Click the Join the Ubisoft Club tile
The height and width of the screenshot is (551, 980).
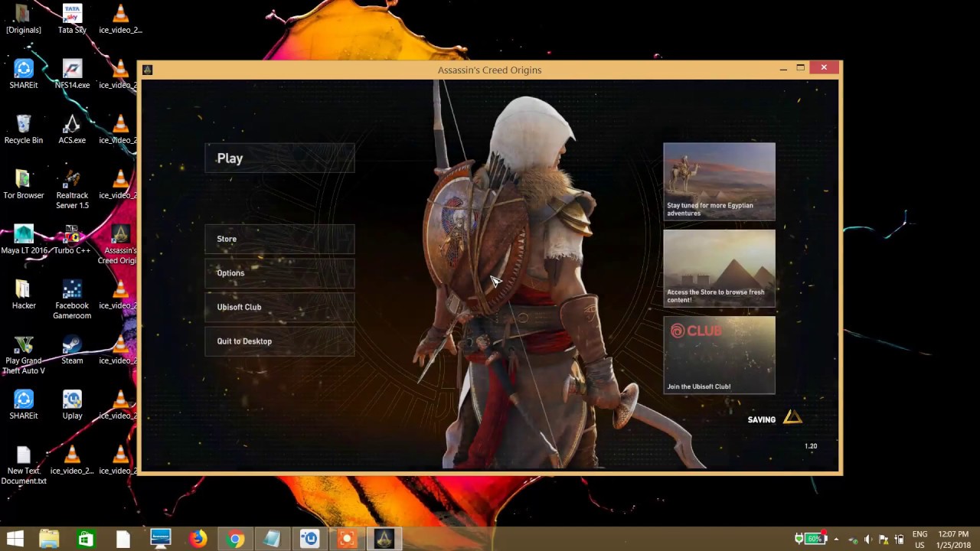pyautogui.click(x=719, y=355)
